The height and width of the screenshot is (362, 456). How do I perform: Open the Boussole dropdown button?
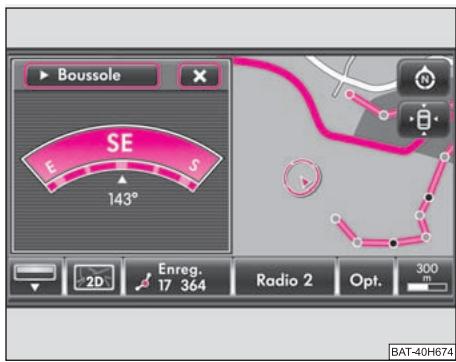click(x=92, y=76)
